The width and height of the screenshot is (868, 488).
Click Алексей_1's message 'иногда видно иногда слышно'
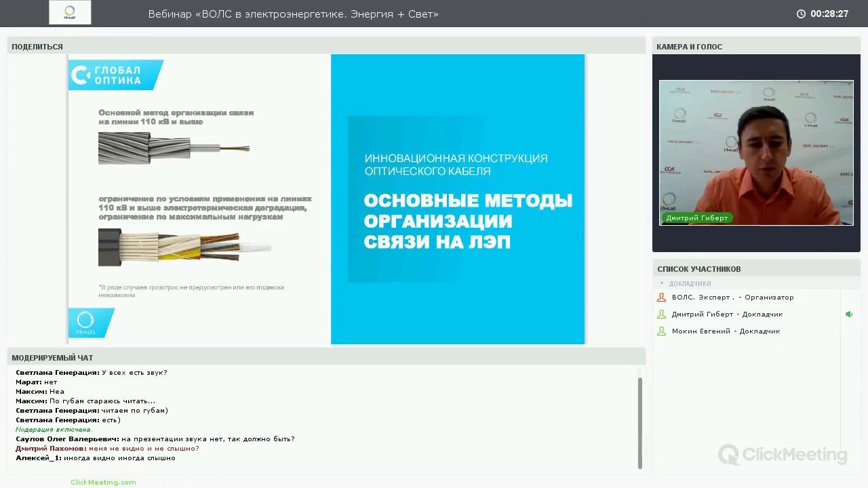119,457
